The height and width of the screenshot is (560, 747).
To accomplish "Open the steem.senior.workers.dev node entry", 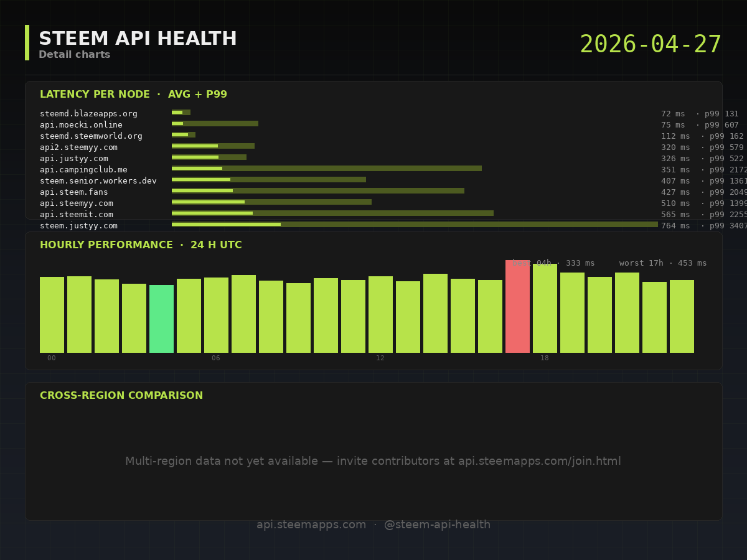I will 98,181.
